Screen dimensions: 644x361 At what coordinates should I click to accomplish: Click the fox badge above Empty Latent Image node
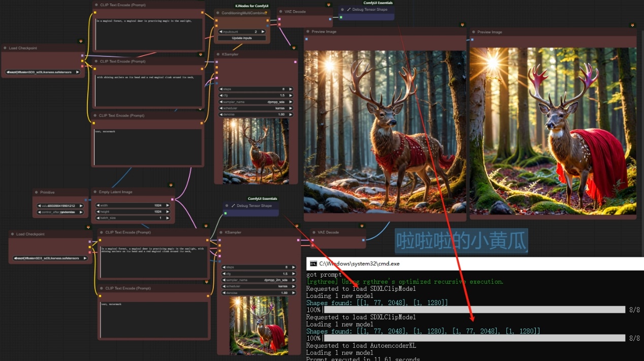point(171,184)
